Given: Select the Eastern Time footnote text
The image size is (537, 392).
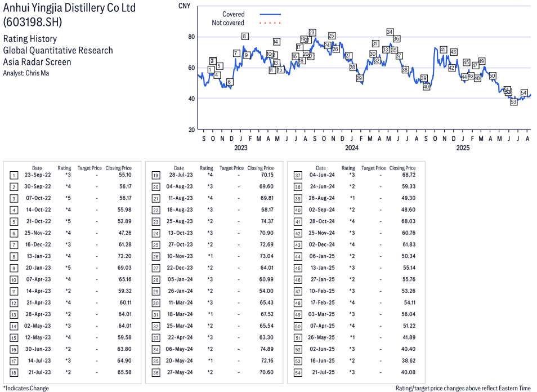Looking at the screenshot, I should pos(463,388).
